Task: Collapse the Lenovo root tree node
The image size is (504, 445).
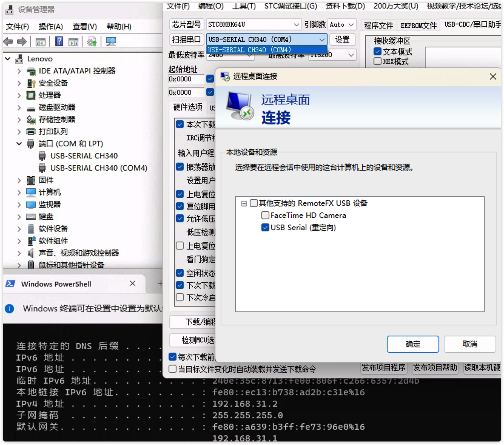Action: pyautogui.click(x=8, y=59)
